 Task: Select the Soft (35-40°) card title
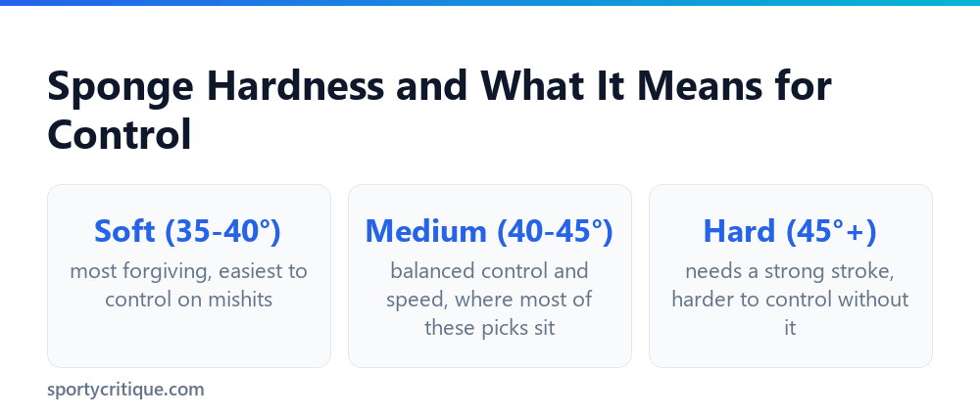point(188,231)
